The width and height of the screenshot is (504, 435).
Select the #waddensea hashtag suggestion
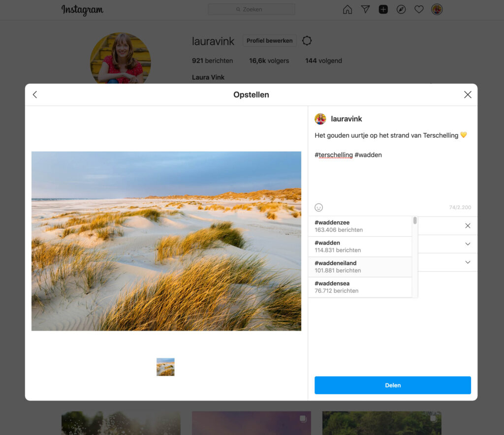360,286
